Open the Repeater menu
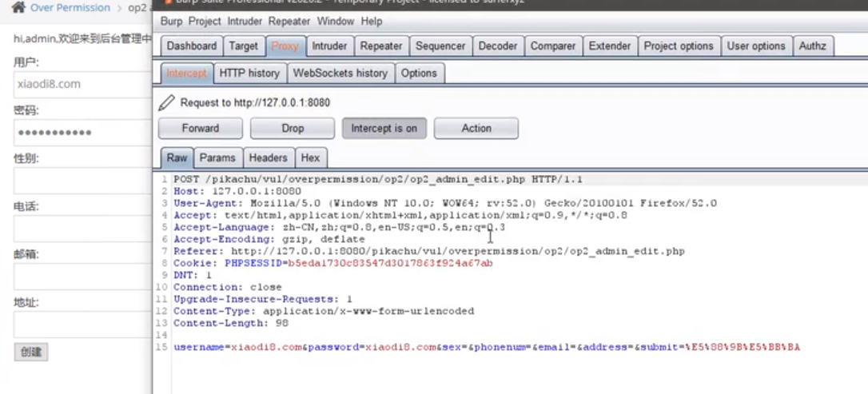The width and height of the screenshot is (868, 394). (x=289, y=22)
